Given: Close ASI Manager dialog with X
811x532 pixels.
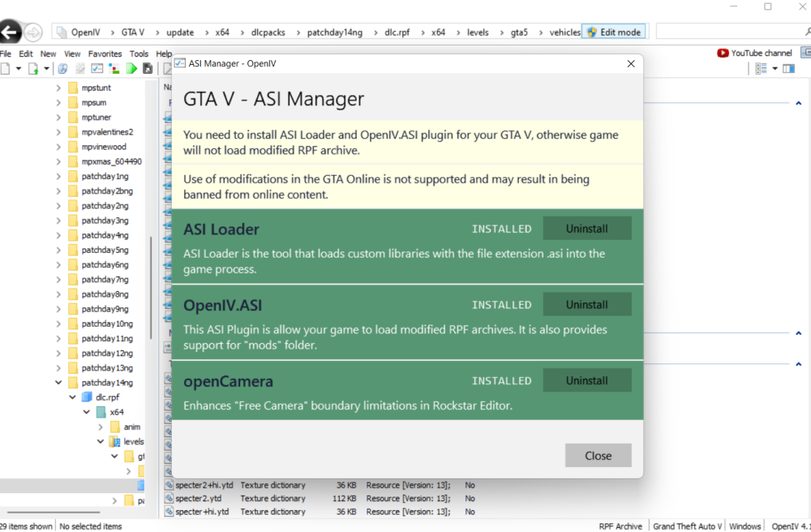Looking at the screenshot, I should (x=631, y=63).
